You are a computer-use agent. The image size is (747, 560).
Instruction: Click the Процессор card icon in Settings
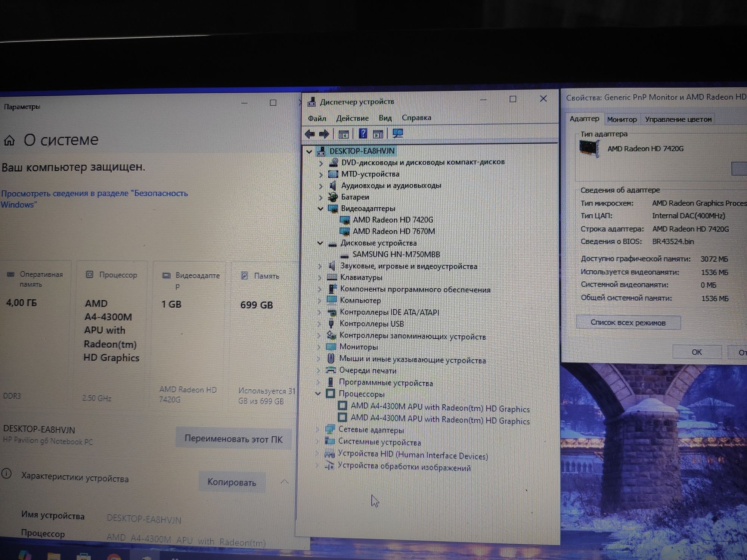pyautogui.click(x=90, y=275)
